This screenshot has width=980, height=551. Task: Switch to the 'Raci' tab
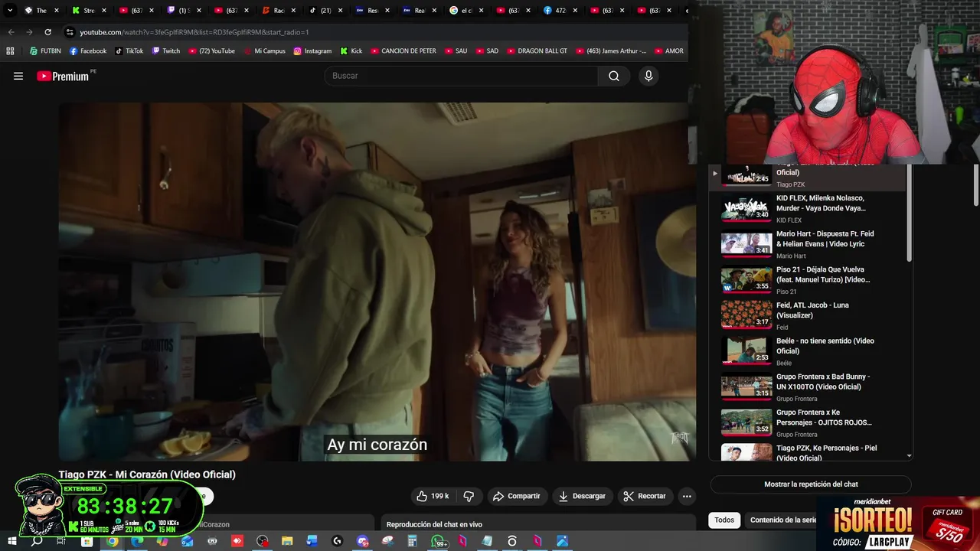point(279,11)
